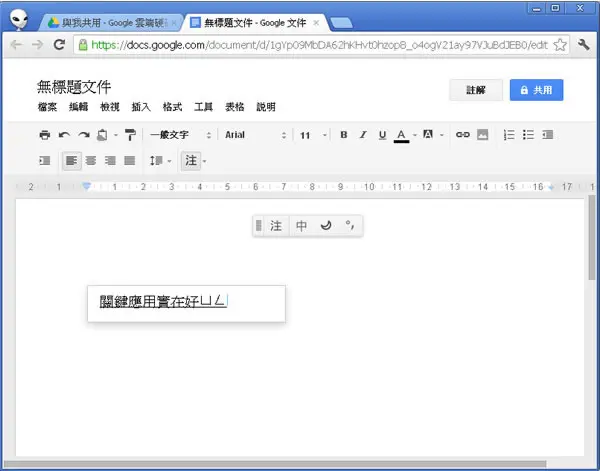This screenshot has height=471, width=600.
Task: Open the Arial font dropdown
Action: coord(255,135)
